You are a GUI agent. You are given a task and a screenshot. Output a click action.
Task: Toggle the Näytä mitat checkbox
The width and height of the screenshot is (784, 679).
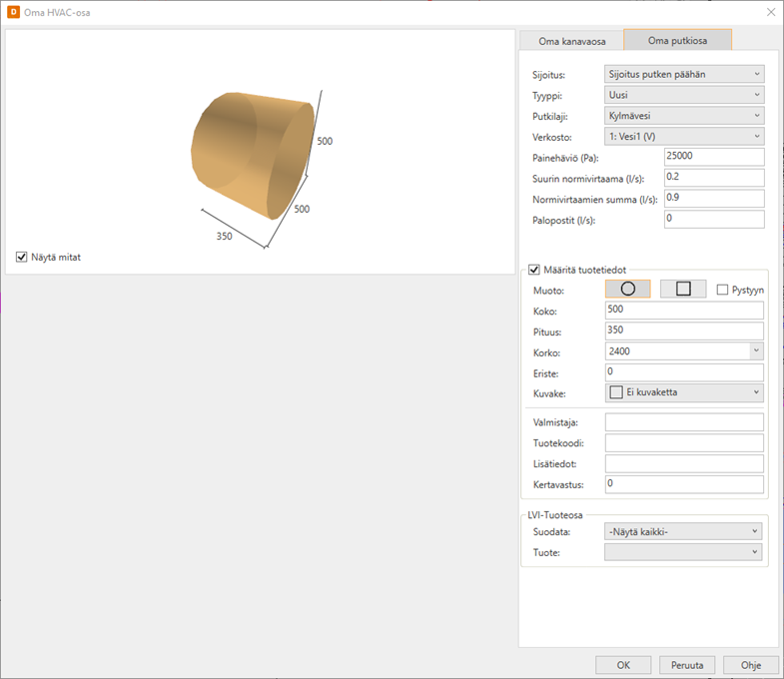(22, 257)
